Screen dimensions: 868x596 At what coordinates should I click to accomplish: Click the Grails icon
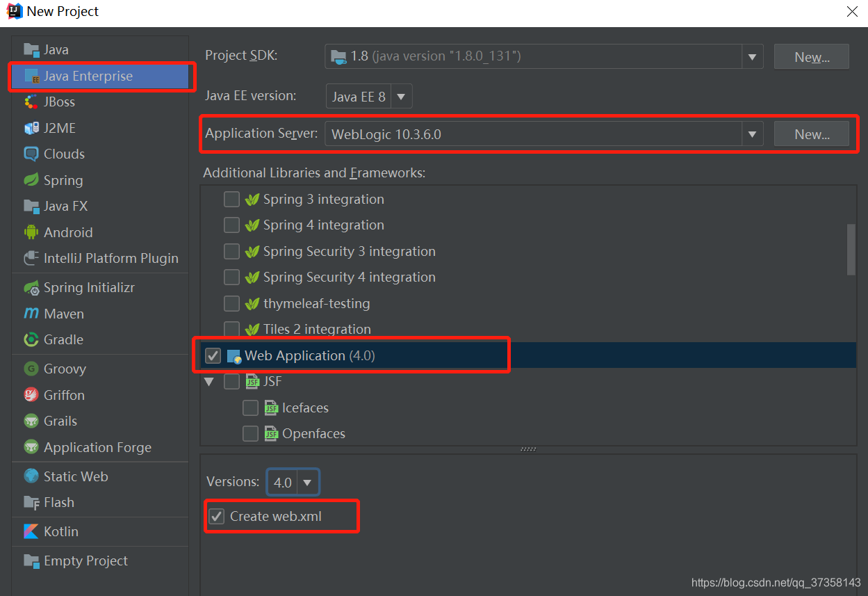click(x=31, y=421)
